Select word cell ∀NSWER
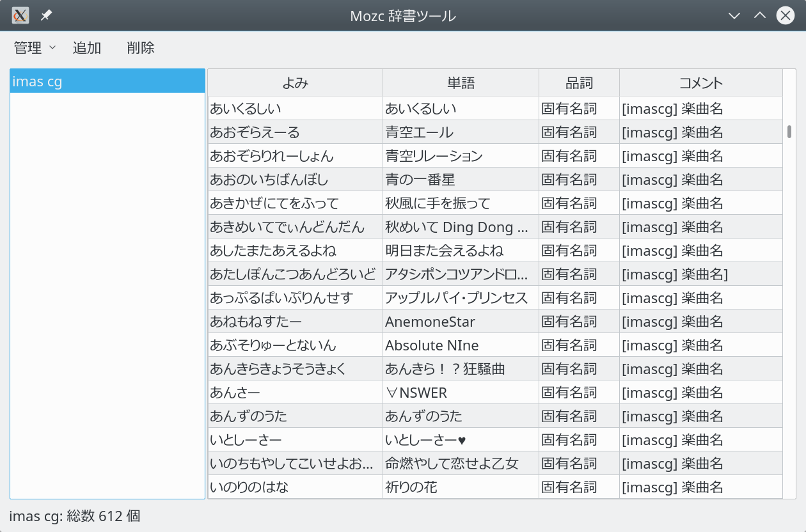The width and height of the screenshot is (806, 532). (461, 393)
